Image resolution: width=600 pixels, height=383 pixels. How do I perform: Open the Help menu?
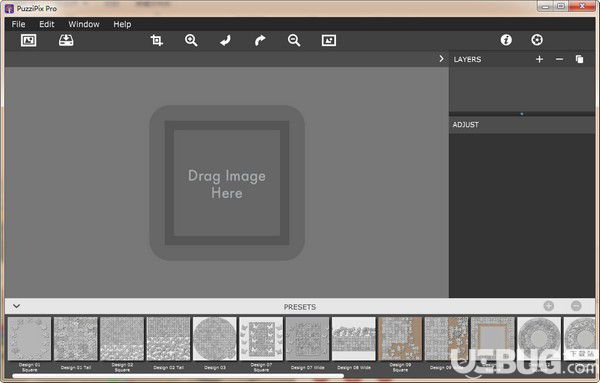point(122,24)
